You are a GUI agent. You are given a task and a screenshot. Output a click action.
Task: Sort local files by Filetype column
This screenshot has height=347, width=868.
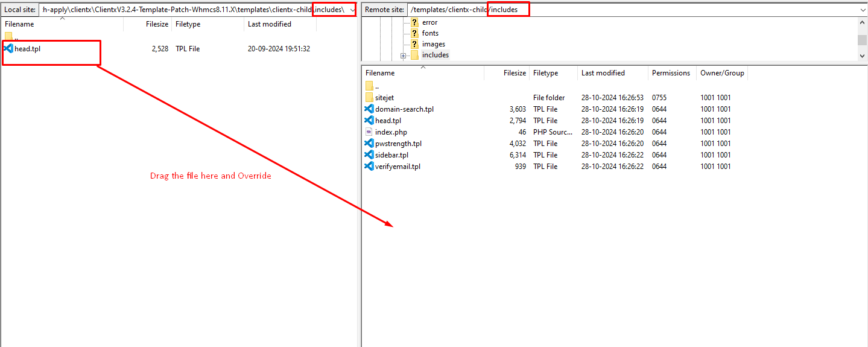pos(188,24)
